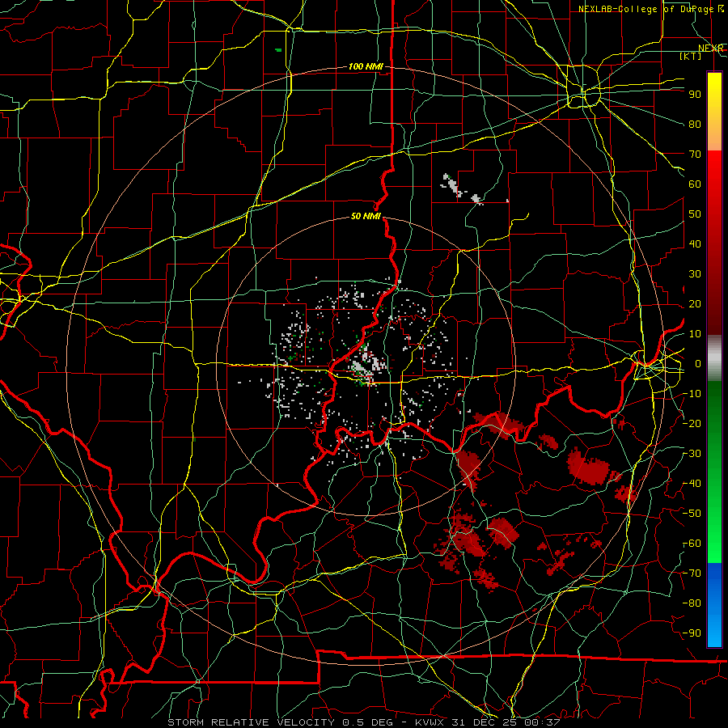
Task: Select the blue -80 kt color band
Action: point(714,603)
